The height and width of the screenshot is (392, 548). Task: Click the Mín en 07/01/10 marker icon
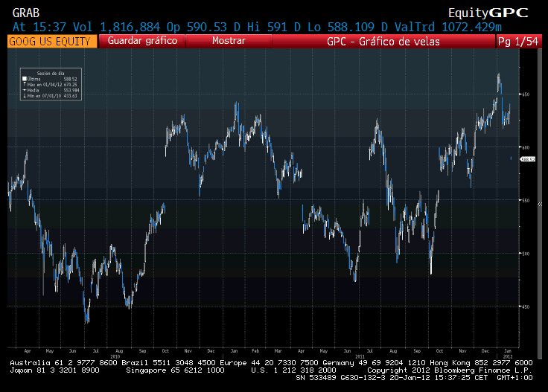click(x=25, y=96)
